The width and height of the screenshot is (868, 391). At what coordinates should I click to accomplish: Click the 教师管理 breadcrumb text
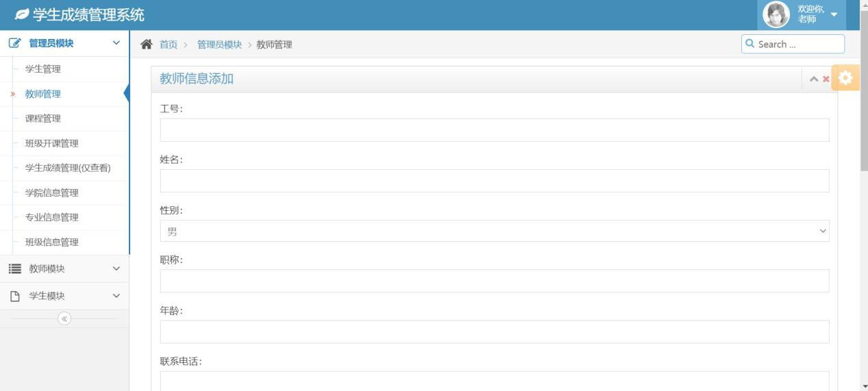point(274,45)
